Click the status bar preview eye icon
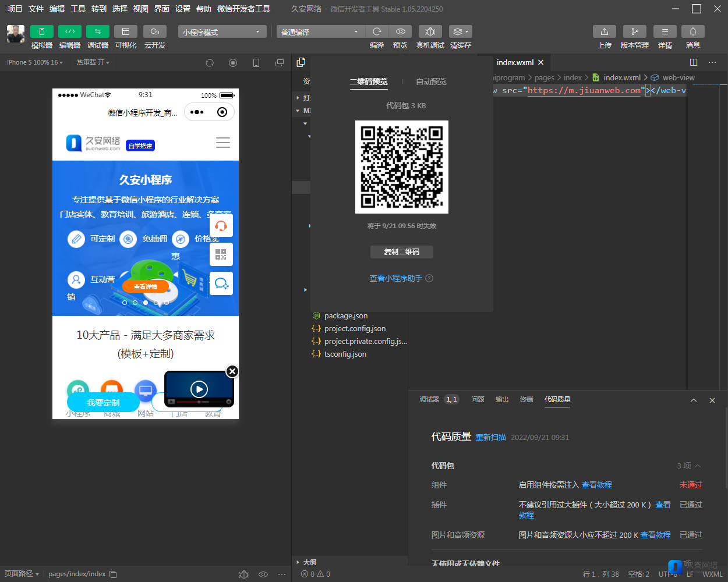Viewport: 728px width, 582px height. [x=263, y=574]
